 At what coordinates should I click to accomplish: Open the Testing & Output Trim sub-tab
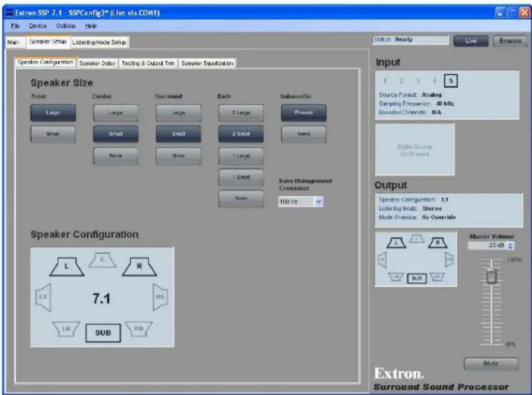(148, 63)
